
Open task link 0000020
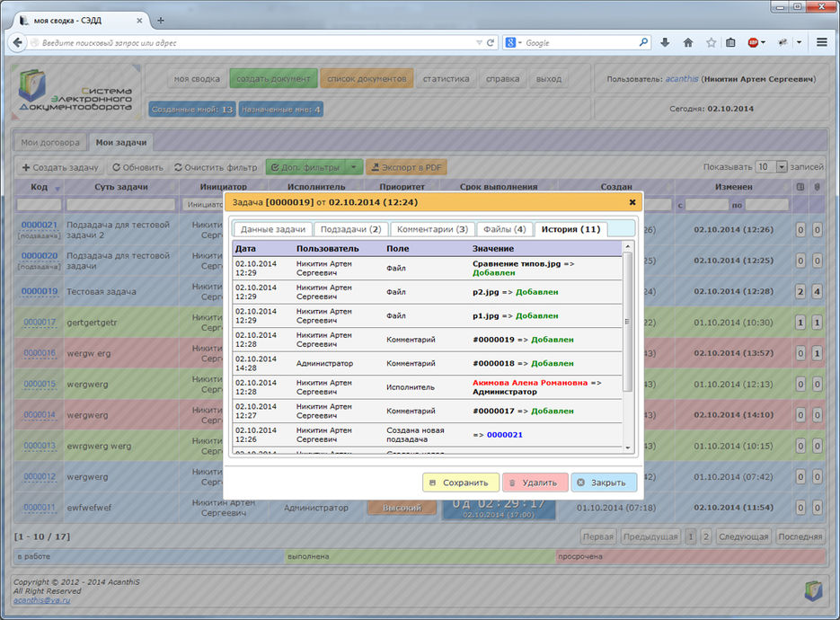point(40,255)
